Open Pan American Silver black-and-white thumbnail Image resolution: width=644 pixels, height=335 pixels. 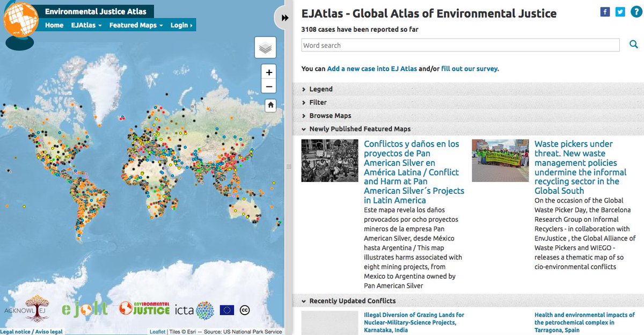coord(330,161)
